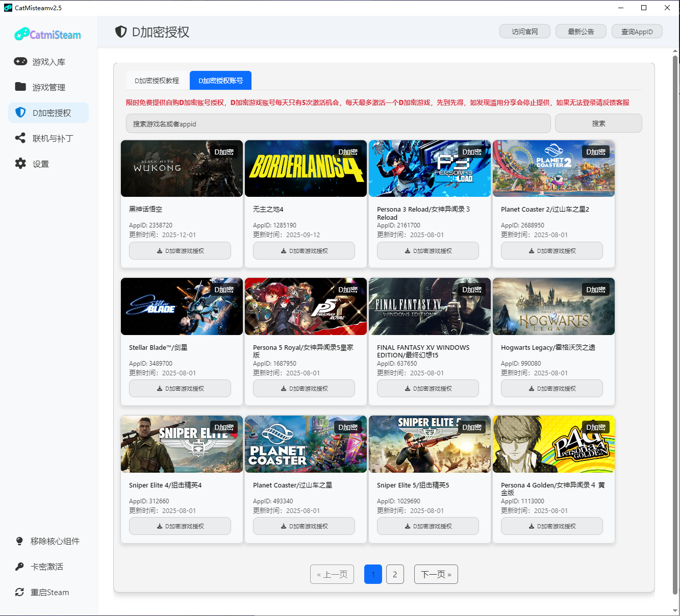The width and height of the screenshot is (680, 616).
Task: Authorize Persona 3 Reload with D加密游戏授权
Action: point(428,251)
